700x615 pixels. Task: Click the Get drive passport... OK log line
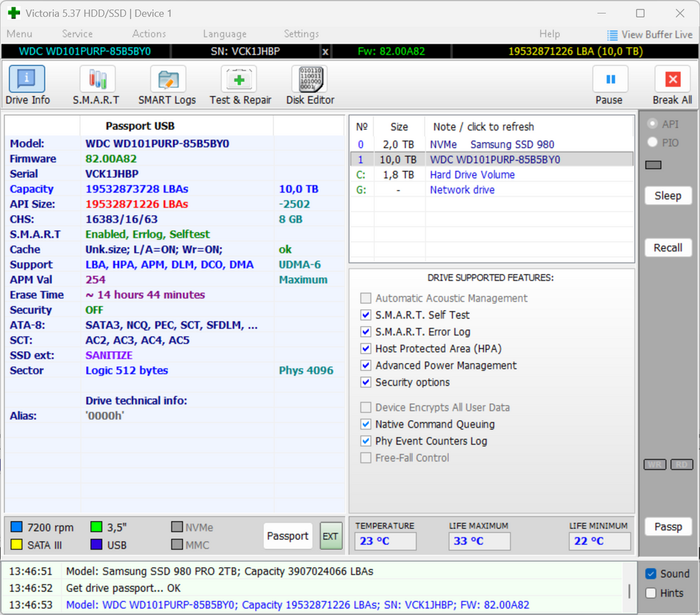pos(123,588)
